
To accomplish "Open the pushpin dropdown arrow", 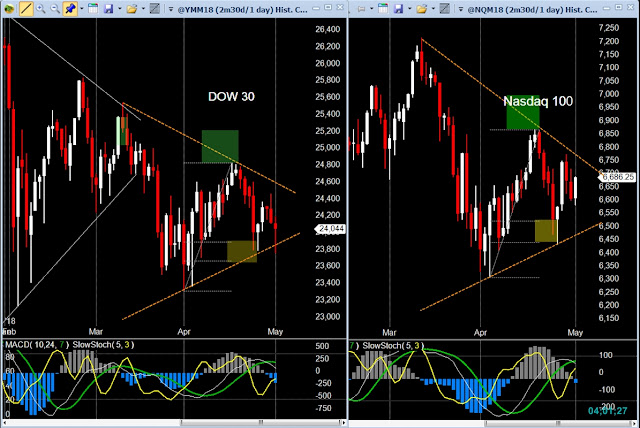I will [x=82, y=9].
